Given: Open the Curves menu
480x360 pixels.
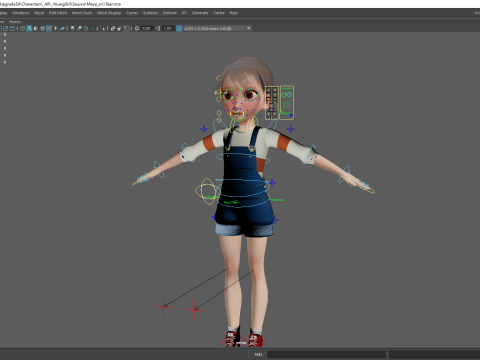Looking at the screenshot, I should 132,13.
